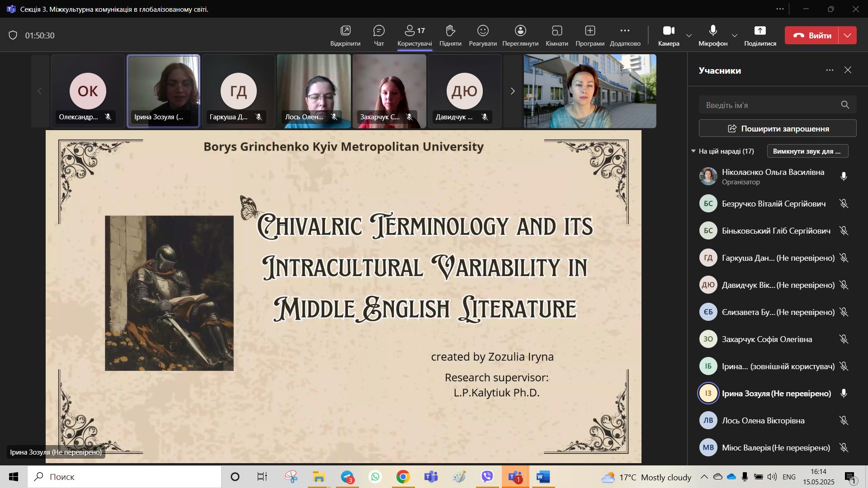868x488 pixels.
Task: Toggle mic for Безручко Віталій Сергійович
Action: [843, 204]
